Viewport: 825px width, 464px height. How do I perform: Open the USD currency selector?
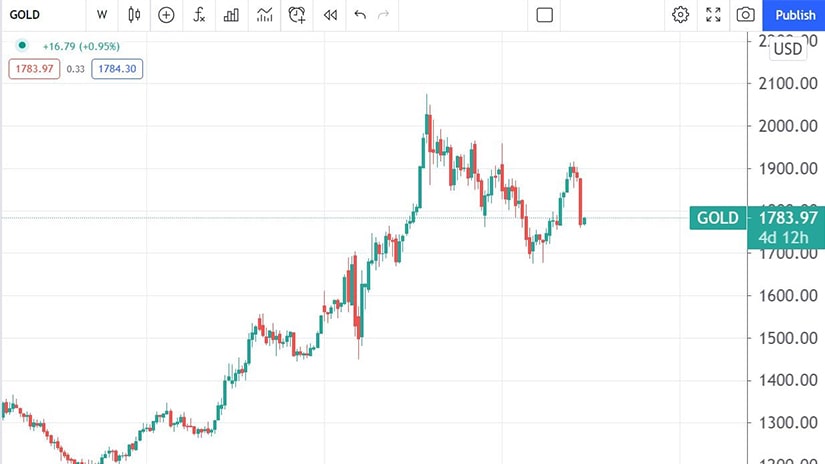(x=789, y=48)
